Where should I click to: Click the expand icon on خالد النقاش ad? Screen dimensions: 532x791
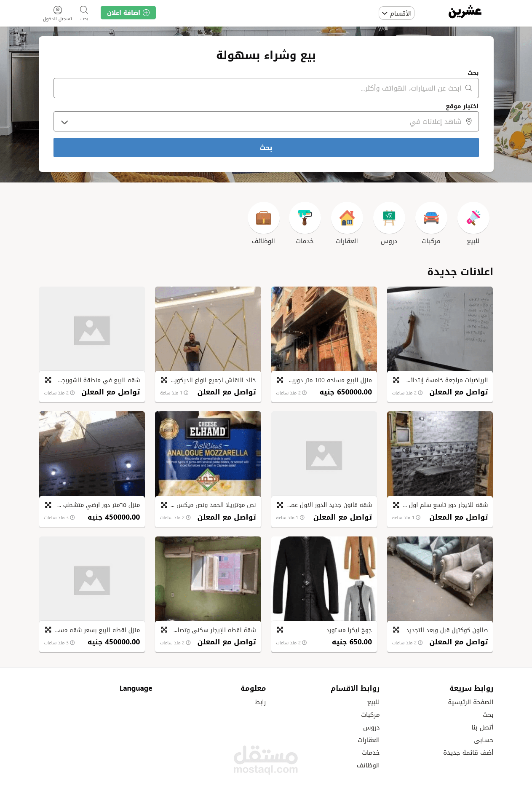pyautogui.click(x=164, y=380)
